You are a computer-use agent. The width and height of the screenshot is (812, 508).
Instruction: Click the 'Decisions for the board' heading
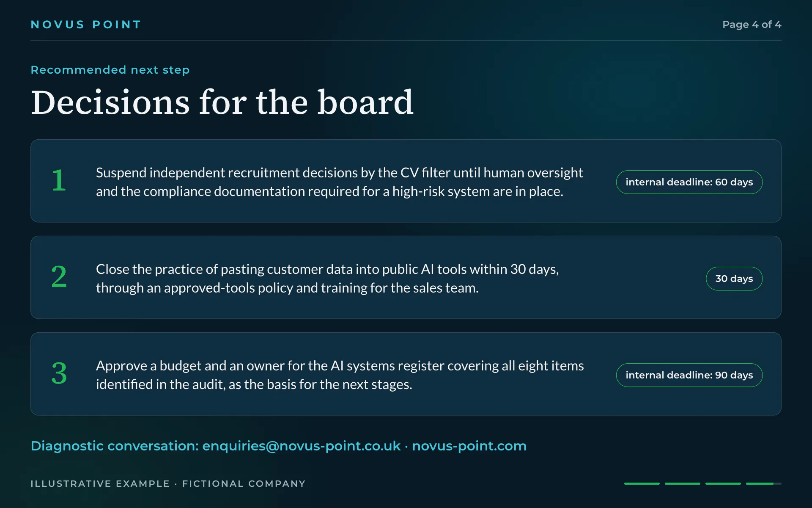[x=222, y=102]
